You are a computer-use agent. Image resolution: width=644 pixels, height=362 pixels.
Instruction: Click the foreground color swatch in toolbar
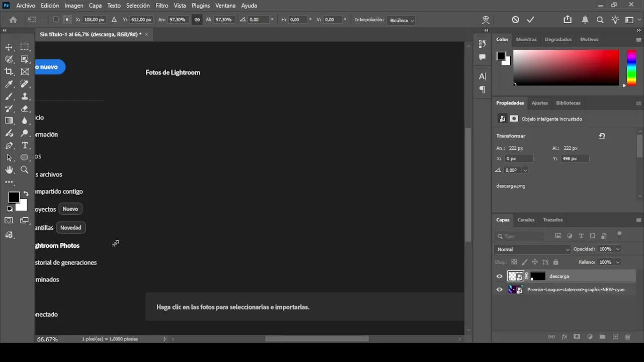pos(14,197)
